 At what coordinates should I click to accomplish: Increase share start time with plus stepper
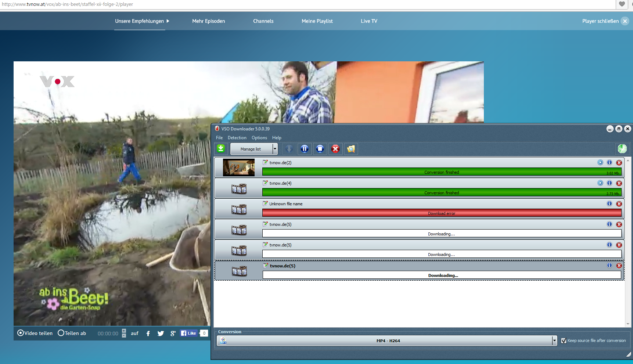point(124,331)
